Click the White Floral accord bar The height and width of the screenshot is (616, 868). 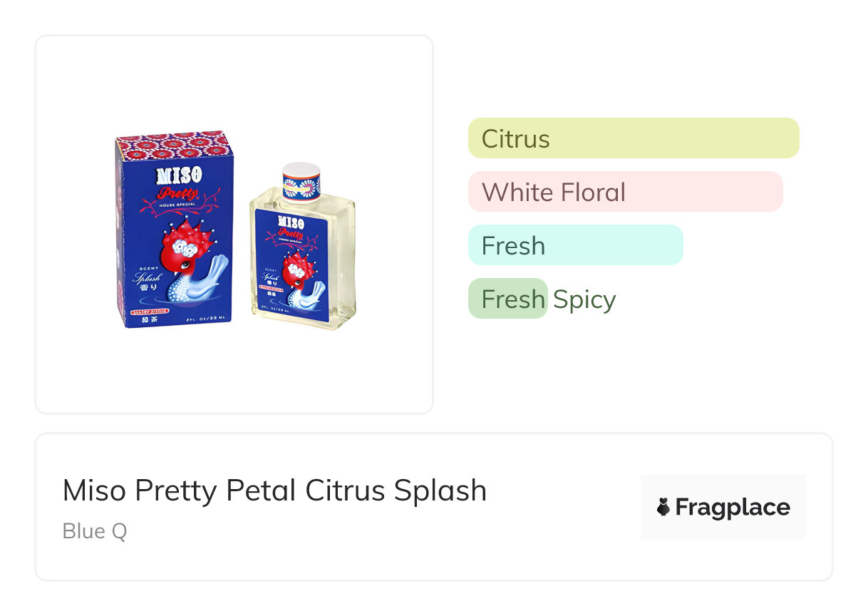click(625, 191)
